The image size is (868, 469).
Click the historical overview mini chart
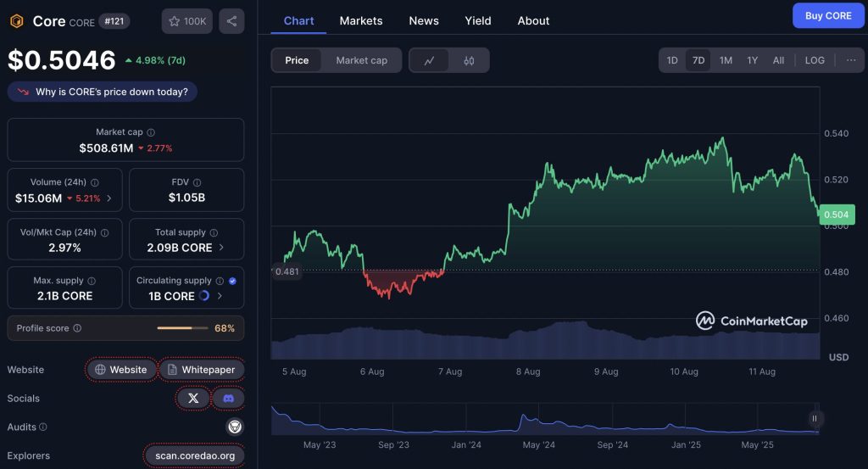545,419
